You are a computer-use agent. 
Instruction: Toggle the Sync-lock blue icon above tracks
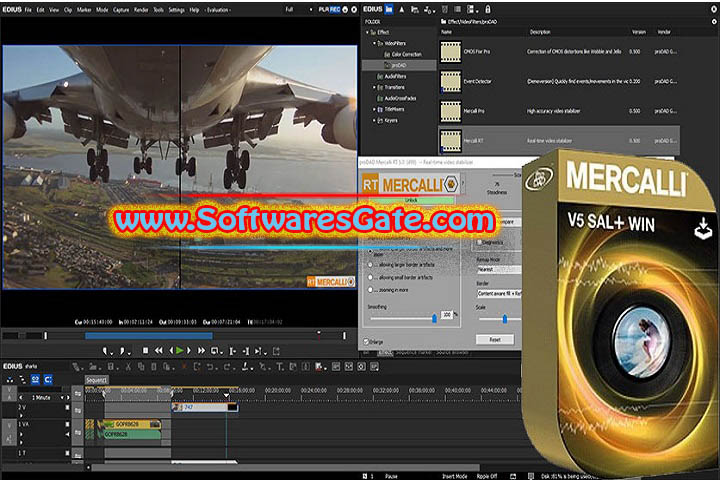coord(35,379)
